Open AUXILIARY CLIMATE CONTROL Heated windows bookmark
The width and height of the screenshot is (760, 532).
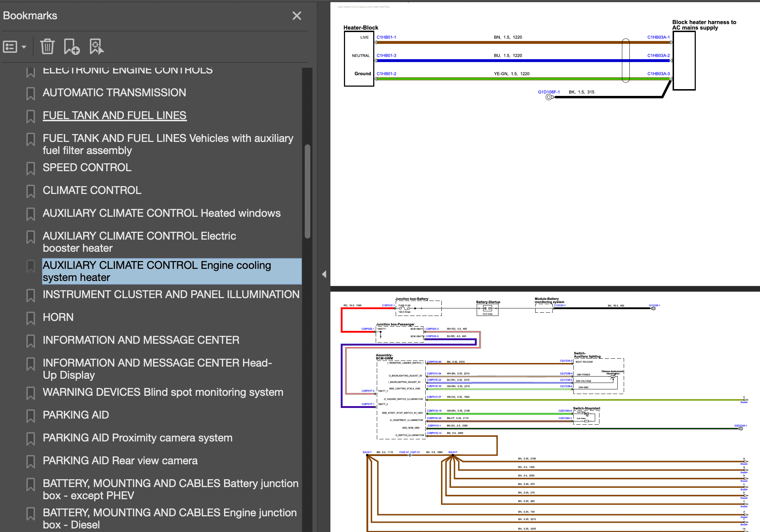(x=162, y=213)
